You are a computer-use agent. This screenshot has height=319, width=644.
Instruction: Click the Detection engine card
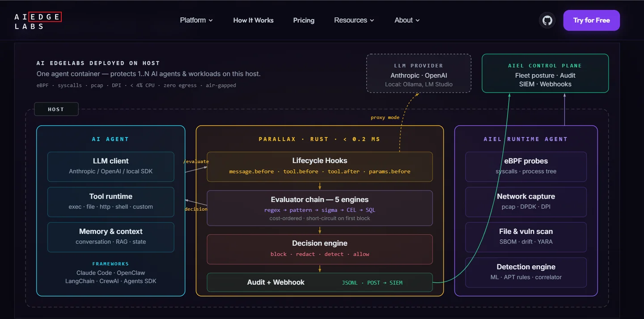pos(526,272)
